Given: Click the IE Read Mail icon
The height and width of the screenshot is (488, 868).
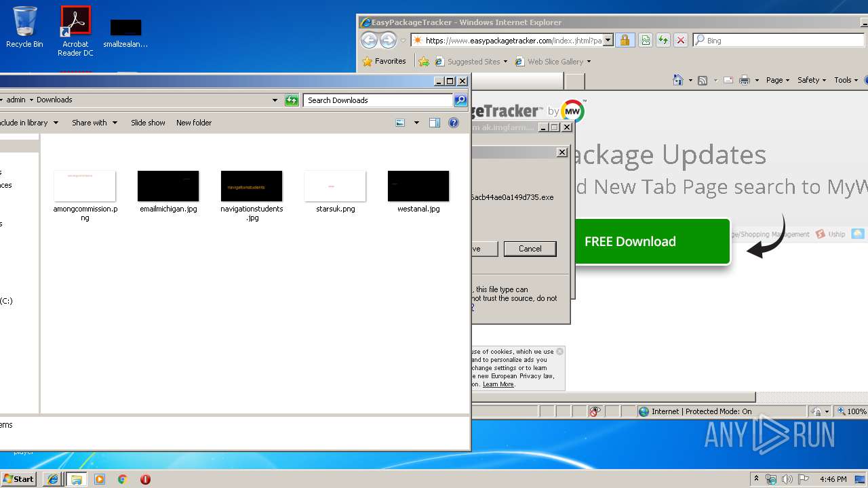Looking at the screenshot, I should [x=728, y=80].
